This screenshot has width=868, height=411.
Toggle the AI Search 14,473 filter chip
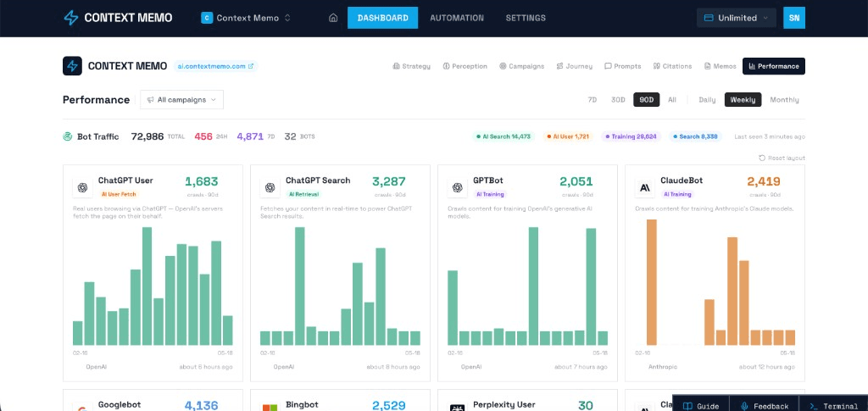pyautogui.click(x=504, y=136)
